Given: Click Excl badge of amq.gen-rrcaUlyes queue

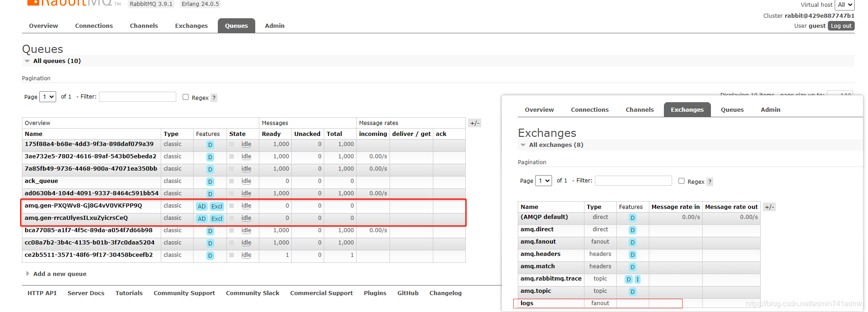Looking at the screenshot, I should coord(217,218).
